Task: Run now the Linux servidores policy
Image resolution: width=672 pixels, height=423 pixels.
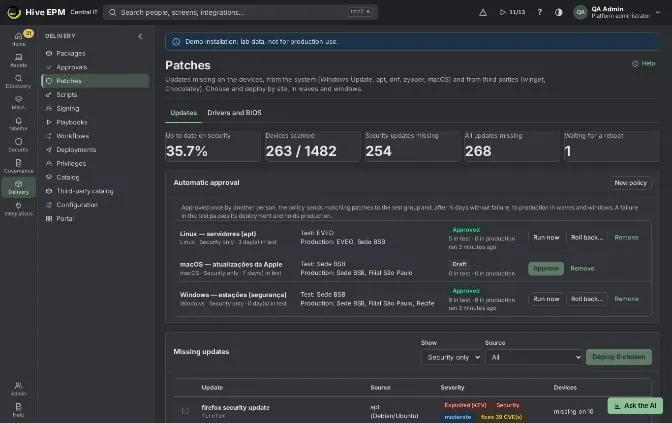Action: coord(546,237)
